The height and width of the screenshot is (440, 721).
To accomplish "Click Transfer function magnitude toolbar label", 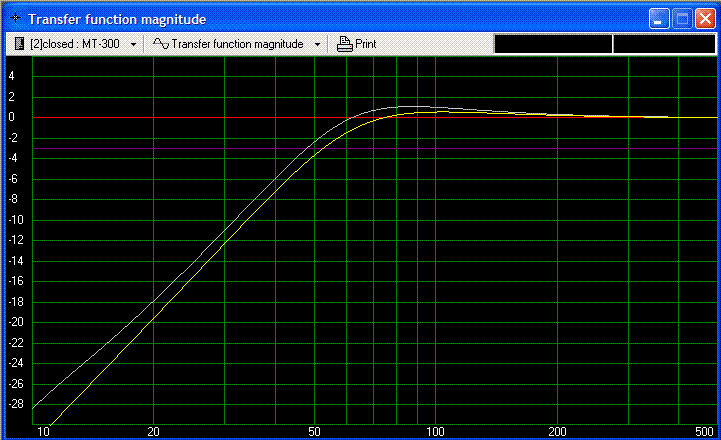I will coord(237,44).
